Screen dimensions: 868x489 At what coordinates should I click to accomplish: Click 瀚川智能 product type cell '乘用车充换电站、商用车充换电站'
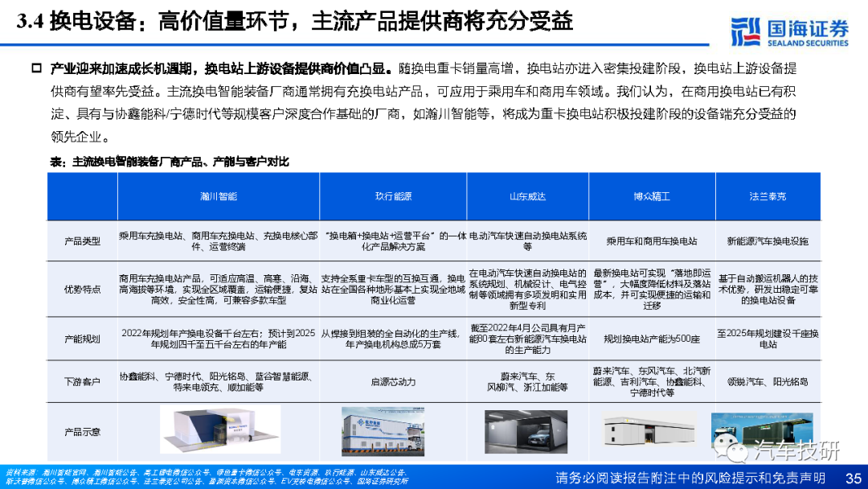pyautogui.click(x=219, y=241)
